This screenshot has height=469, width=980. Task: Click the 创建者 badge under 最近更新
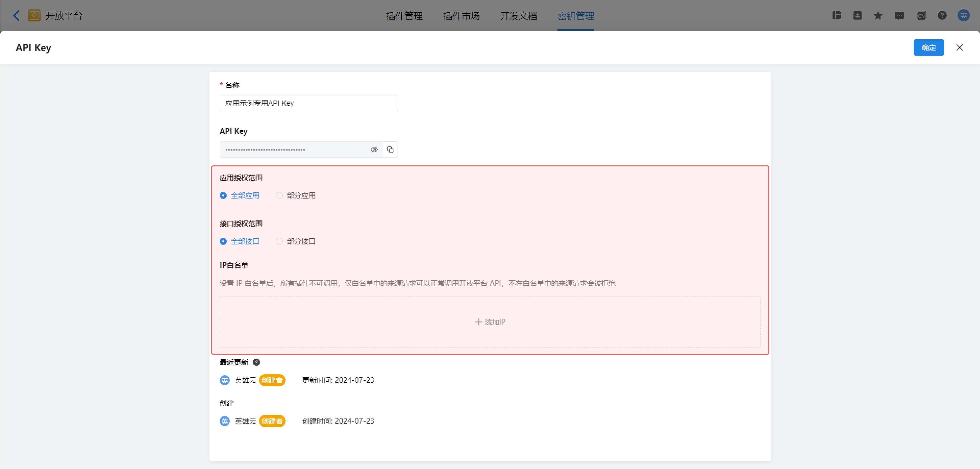[272, 380]
